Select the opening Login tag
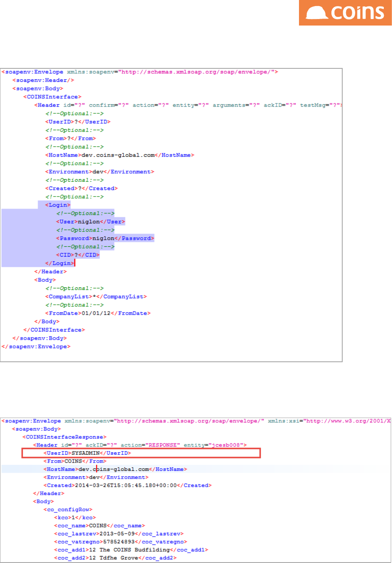This screenshot has width=392, height=563. coord(58,205)
